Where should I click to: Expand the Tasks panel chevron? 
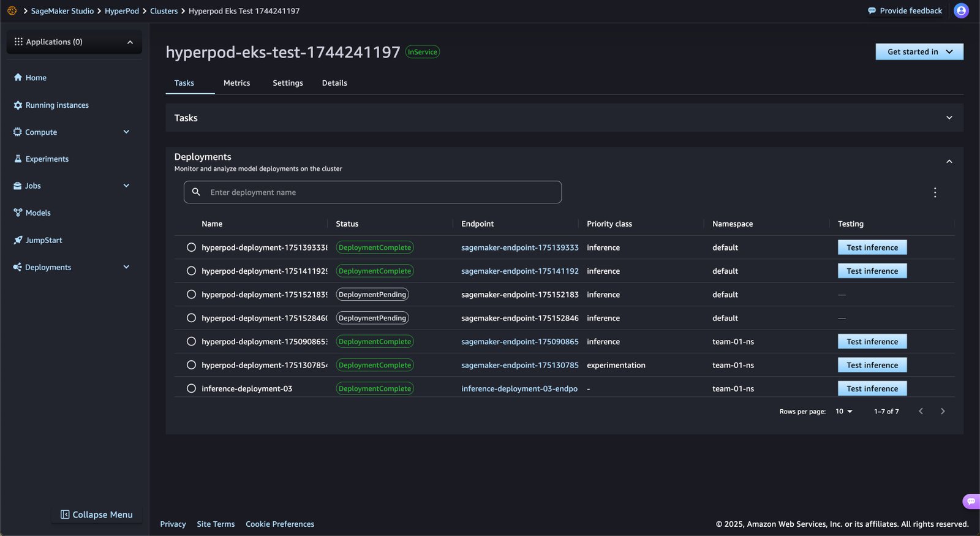tap(949, 118)
